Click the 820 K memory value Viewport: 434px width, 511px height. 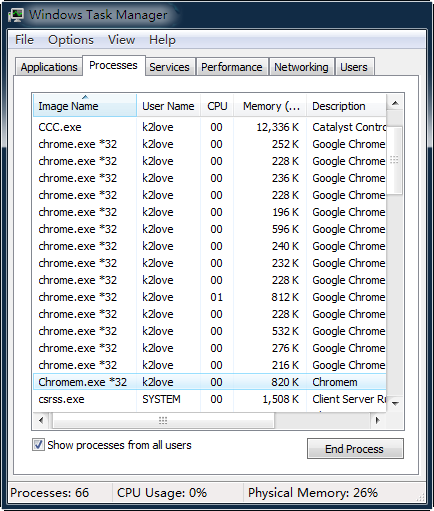[285, 382]
